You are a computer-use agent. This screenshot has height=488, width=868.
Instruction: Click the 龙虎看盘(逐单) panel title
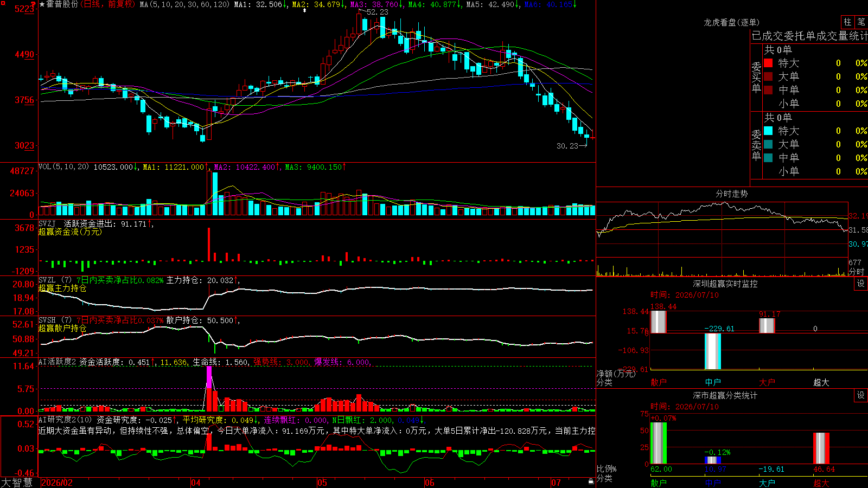(731, 22)
